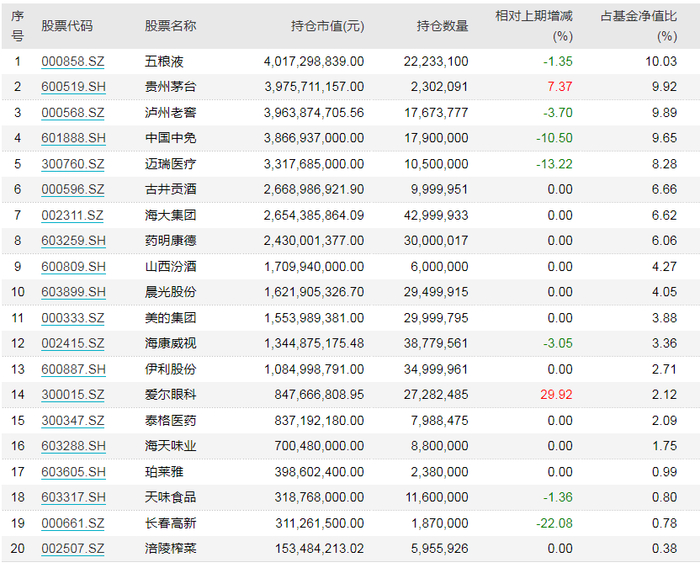700x563 pixels.
Task: Select market value 153,484,213.02
Action: (320, 549)
